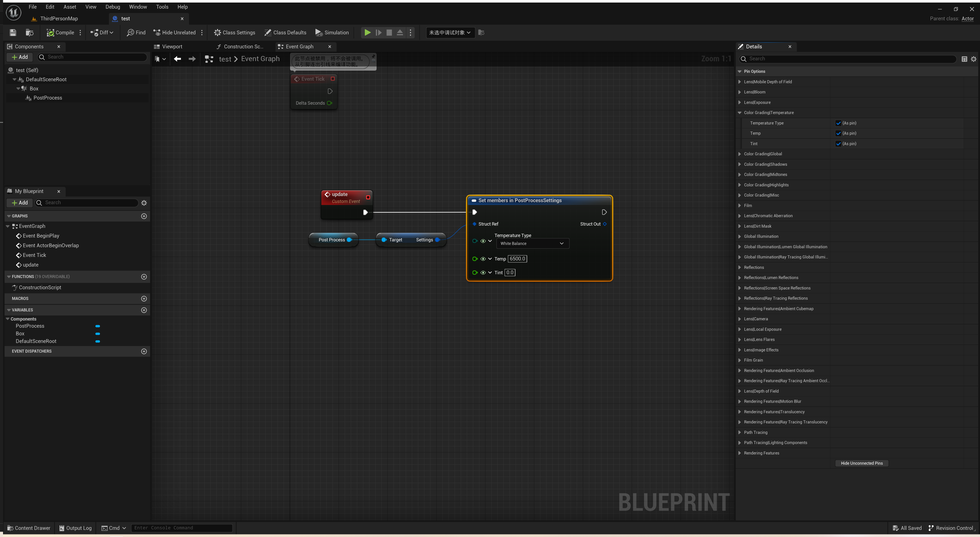Click the update event execution output pin
The image size is (980, 537).
pos(365,212)
